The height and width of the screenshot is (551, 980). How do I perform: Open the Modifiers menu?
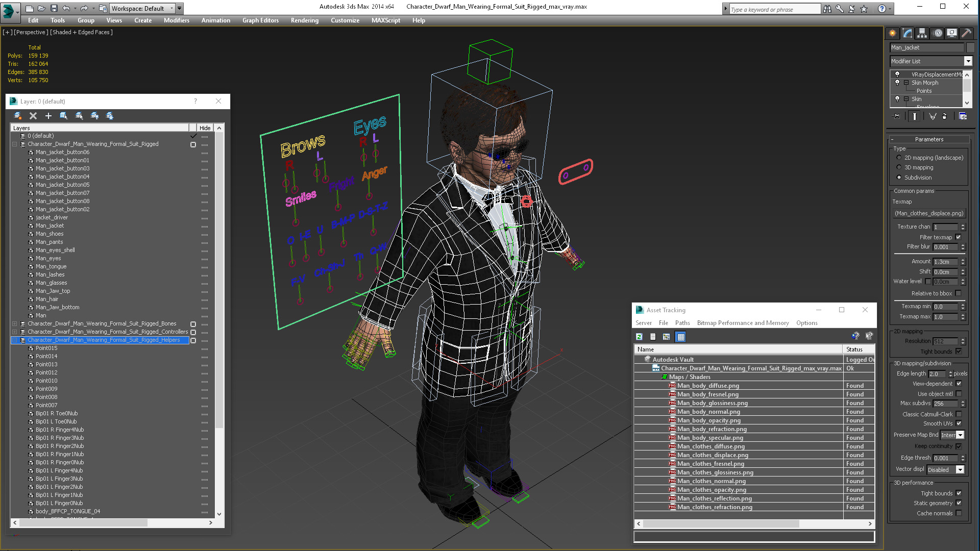pyautogui.click(x=176, y=20)
